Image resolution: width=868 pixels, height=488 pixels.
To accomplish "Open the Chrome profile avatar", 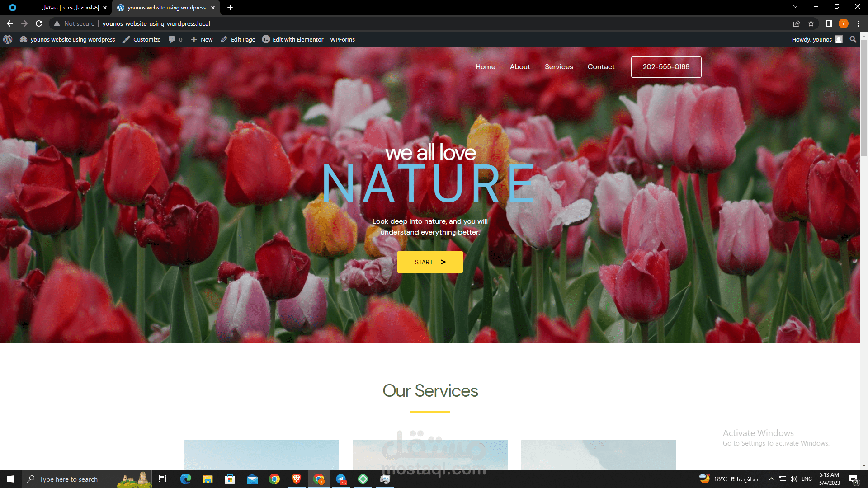I will (x=843, y=23).
